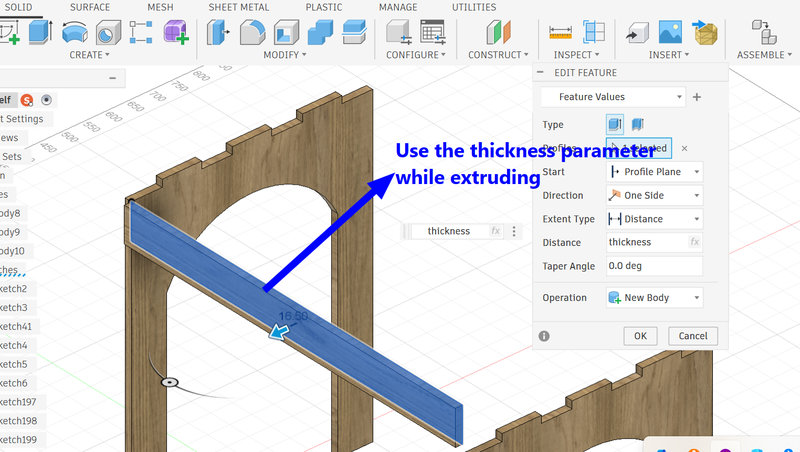The image size is (800, 452).
Task: Cancel the Edit Feature dialog
Action: (693, 336)
